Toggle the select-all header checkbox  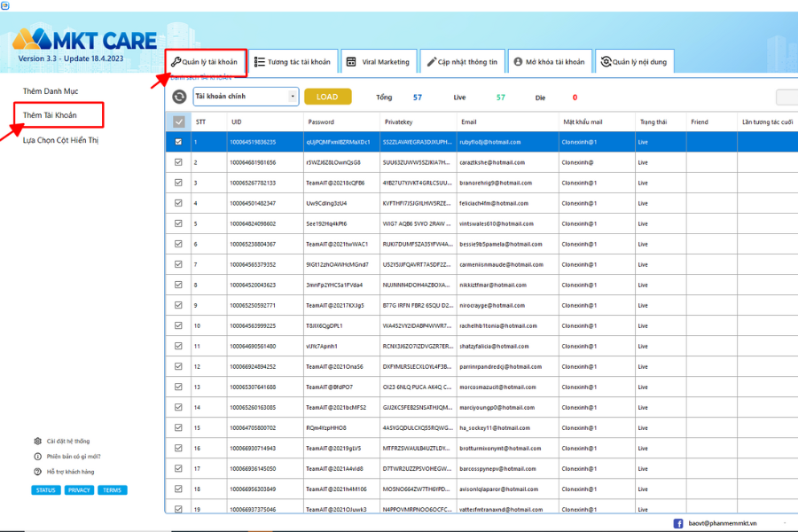point(179,121)
